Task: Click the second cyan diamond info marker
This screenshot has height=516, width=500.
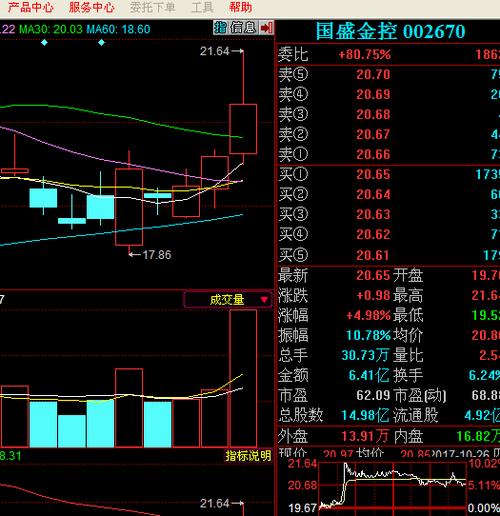Action: click(102, 43)
